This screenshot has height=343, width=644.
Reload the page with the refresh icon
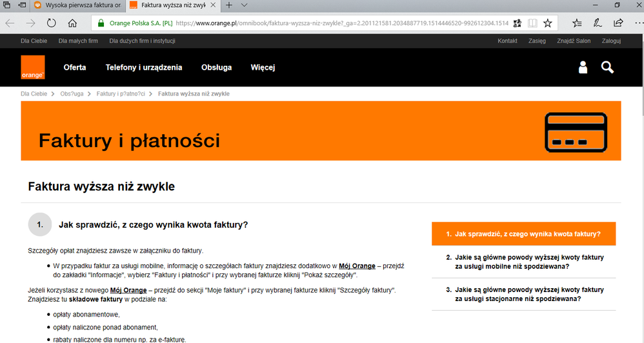[x=52, y=23]
